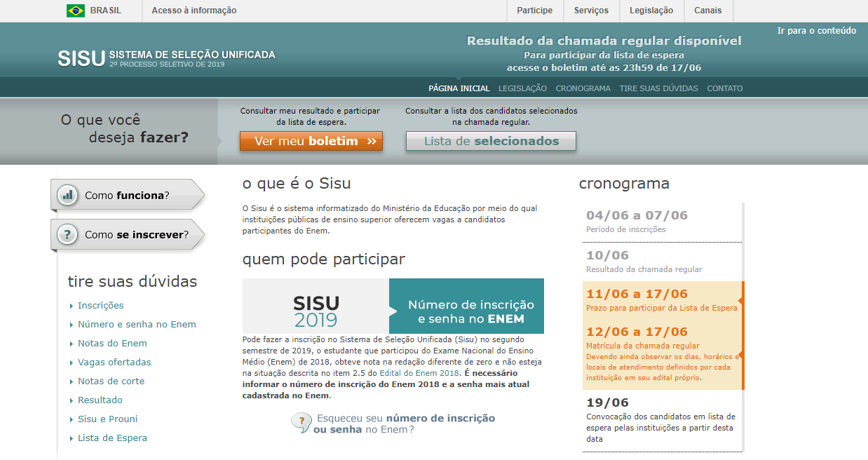This screenshot has width=868, height=460.
Task: Expand Notas de corte in the FAQ list
Action: pos(111,381)
